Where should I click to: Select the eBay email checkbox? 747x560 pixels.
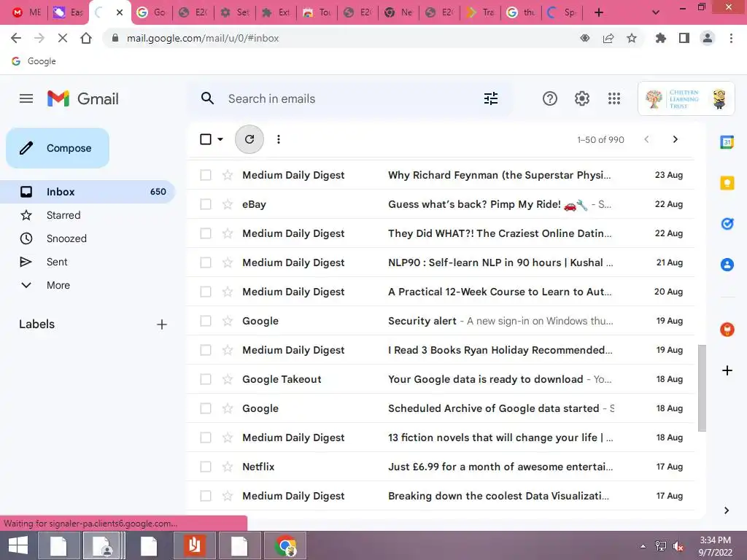[x=205, y=204]
